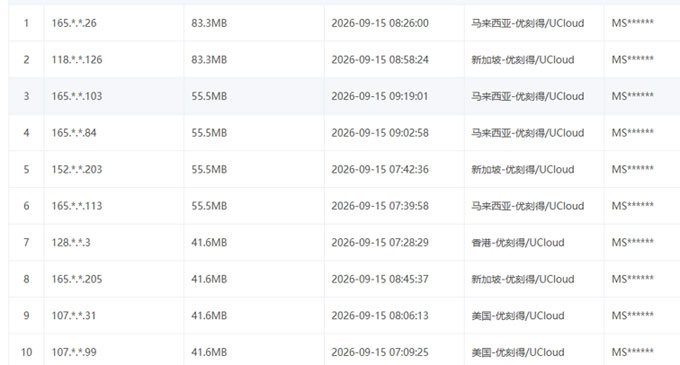Image resolution: width=680 pixels, height=365 pixels.
Task: Click row number 3 cell
Action: click(26, 96)
